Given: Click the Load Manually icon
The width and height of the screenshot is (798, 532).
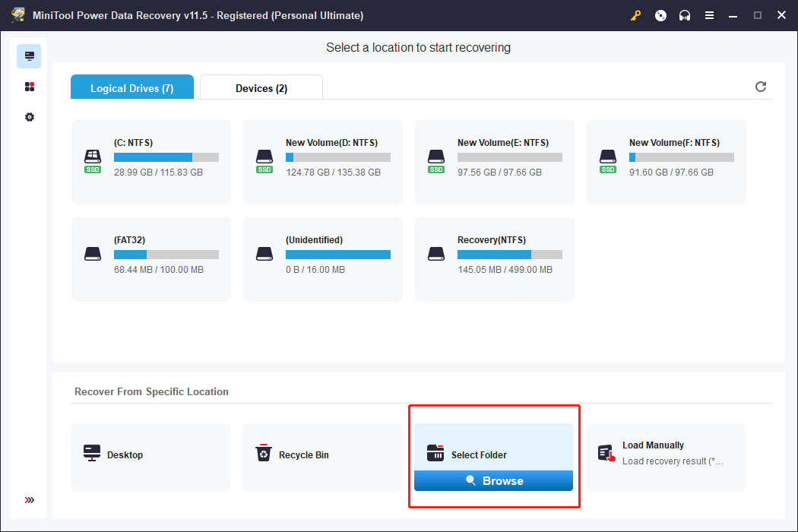Looking at the screenshot, I should click(606, 453).
